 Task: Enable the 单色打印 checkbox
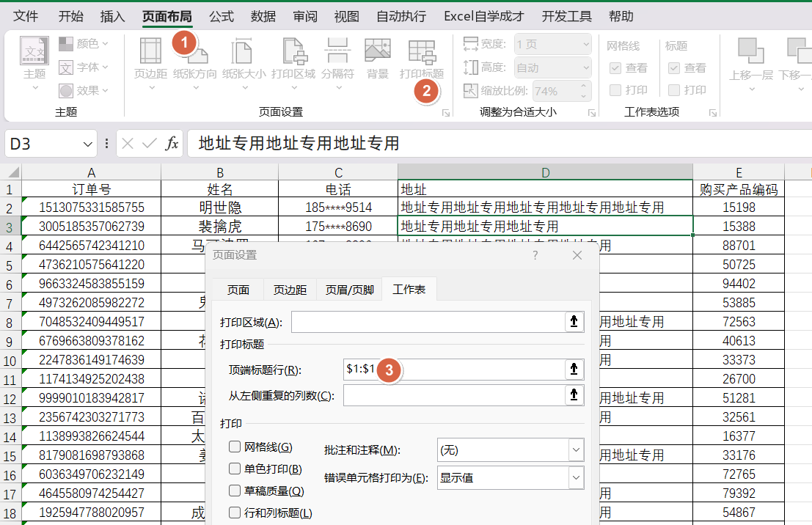click(235, 469)
